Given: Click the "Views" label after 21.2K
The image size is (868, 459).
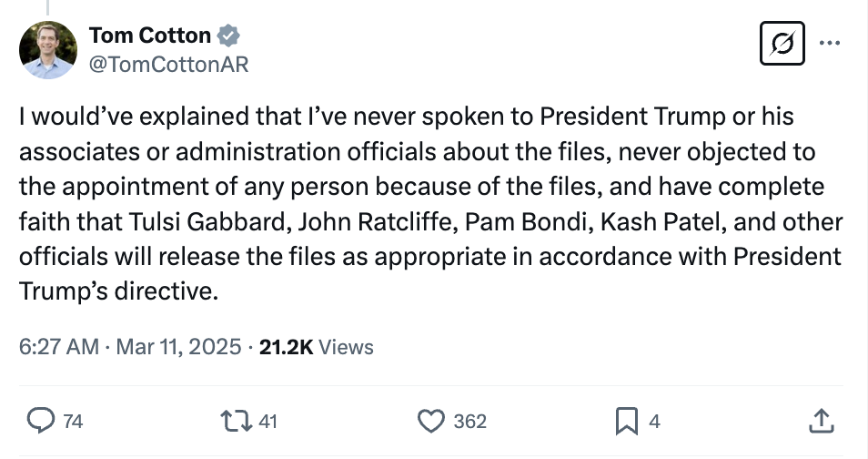Looking at the screenshot, I should (348, 347).
